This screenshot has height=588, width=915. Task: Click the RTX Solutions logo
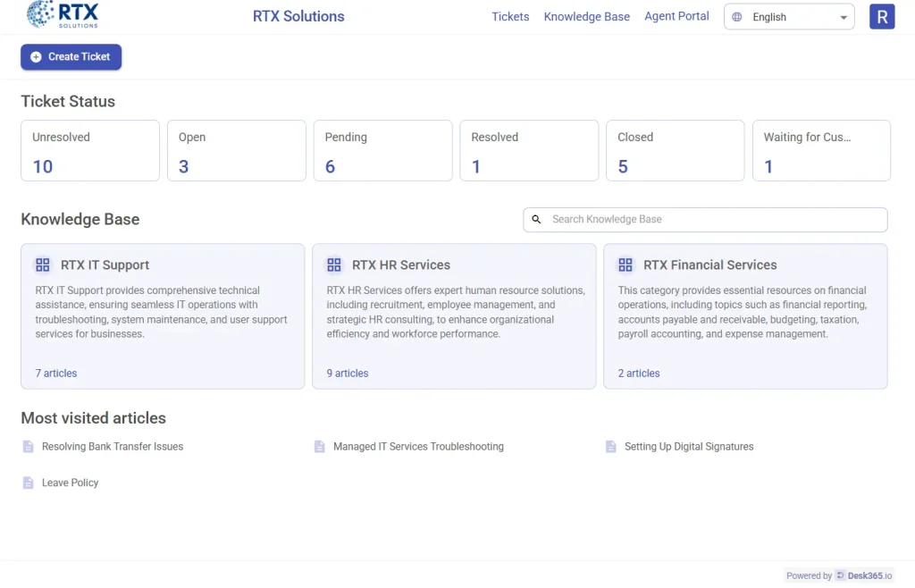(63, 15)
